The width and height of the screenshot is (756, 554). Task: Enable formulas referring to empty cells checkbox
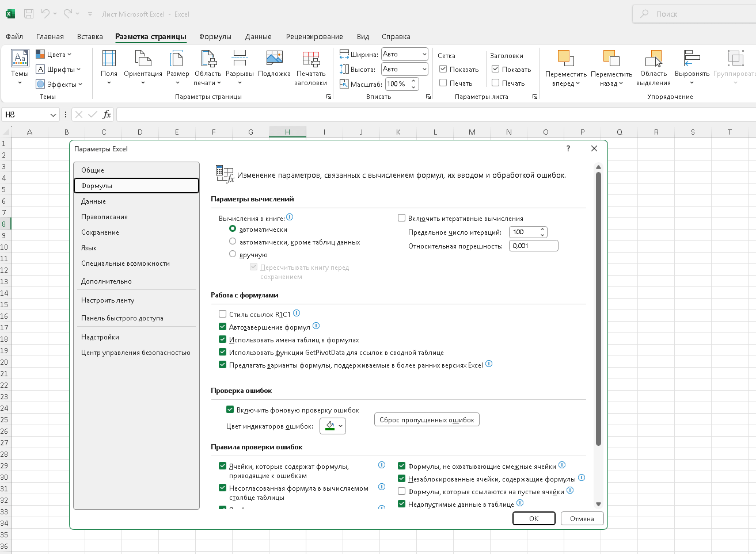point(402,491)
